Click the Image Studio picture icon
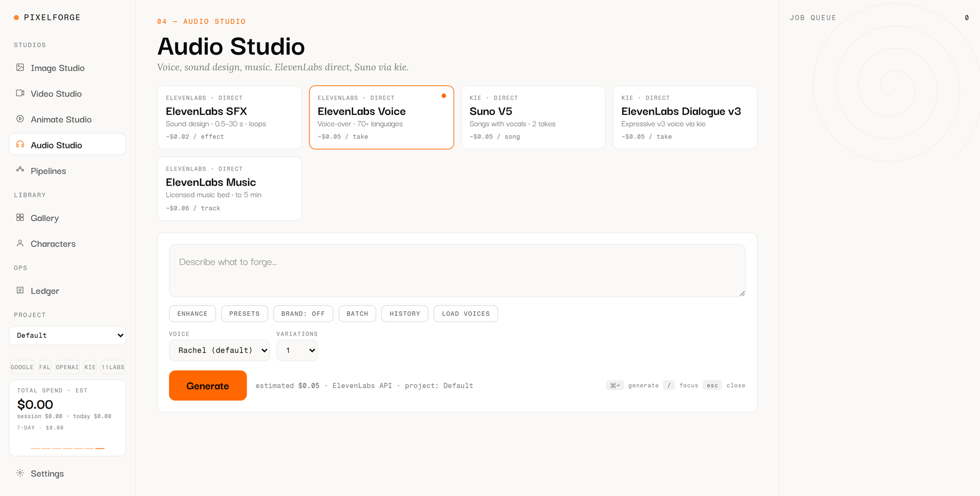 [20, 67]
